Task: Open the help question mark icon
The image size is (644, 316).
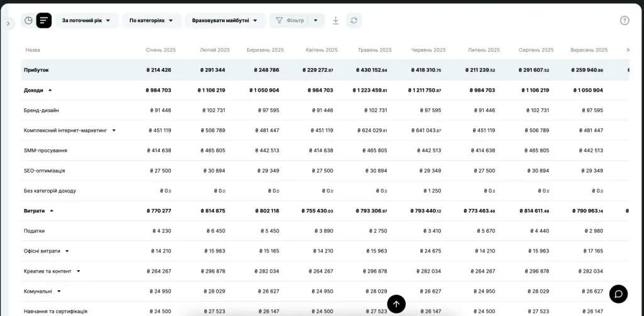Action: pos(625,21)
